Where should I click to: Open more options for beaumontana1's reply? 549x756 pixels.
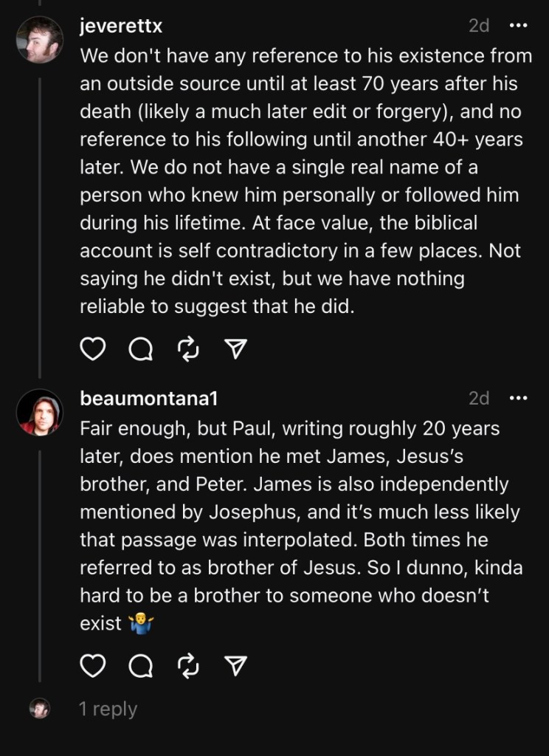coord(519,399)
